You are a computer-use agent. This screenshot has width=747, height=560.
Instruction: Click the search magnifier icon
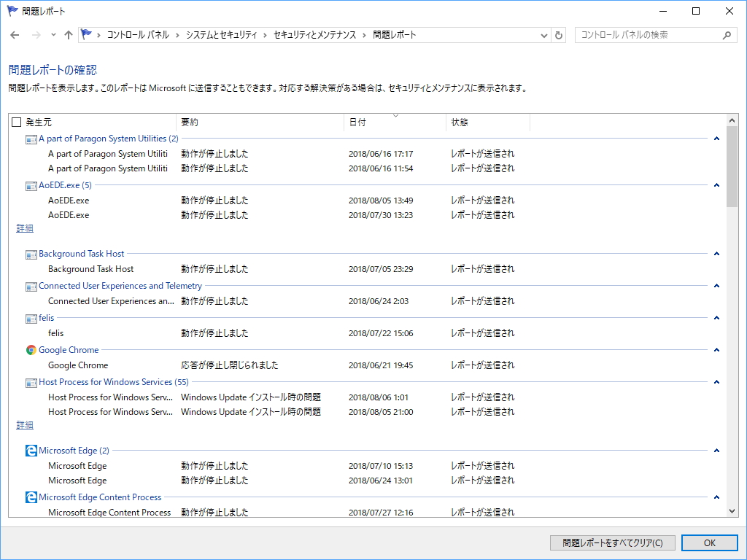727,35
